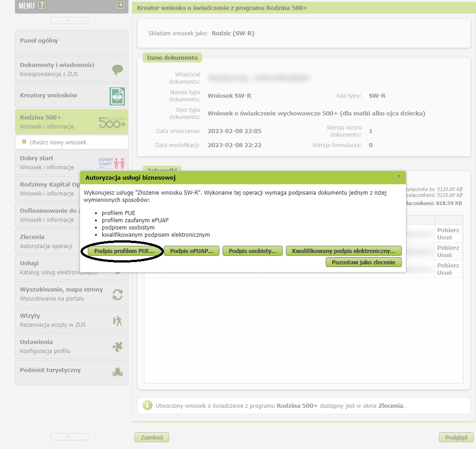This screenshot has height=449, width=476.
Task: Choose Kwalifikowany podpis elektroniczny button
Action: (x=343, y=251)
